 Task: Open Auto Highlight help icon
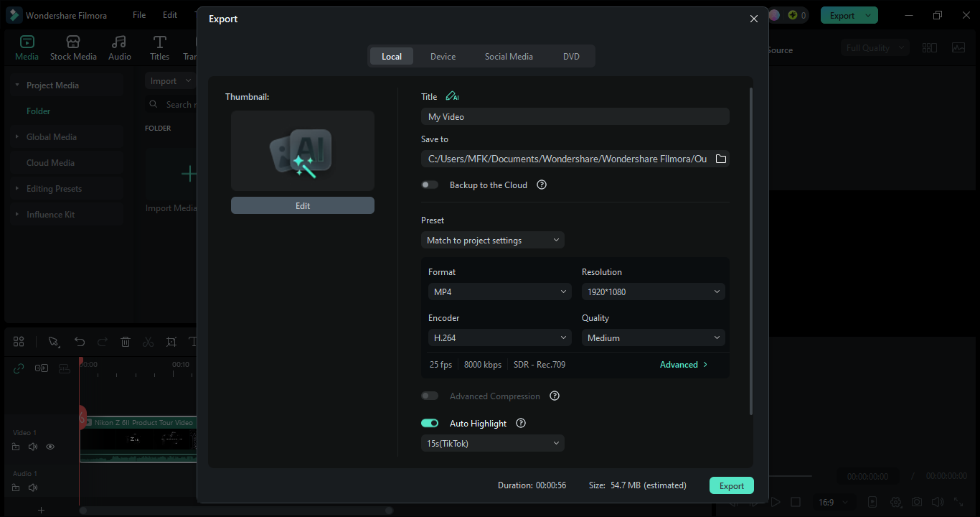[x=521, y=423]
